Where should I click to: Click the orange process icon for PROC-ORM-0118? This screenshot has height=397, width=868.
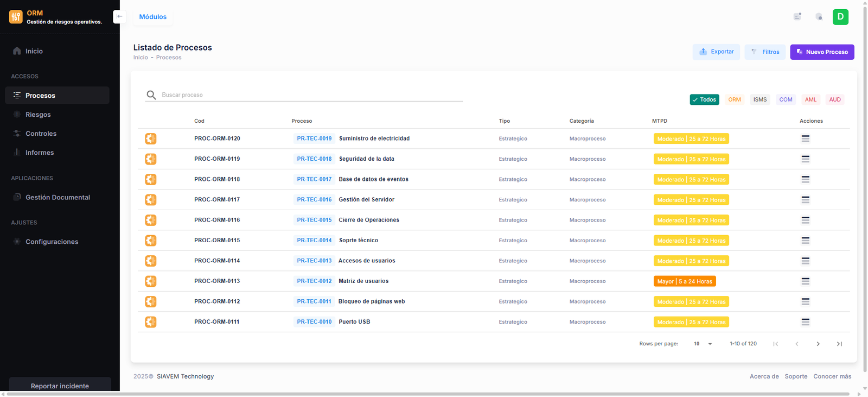point(151,179)
